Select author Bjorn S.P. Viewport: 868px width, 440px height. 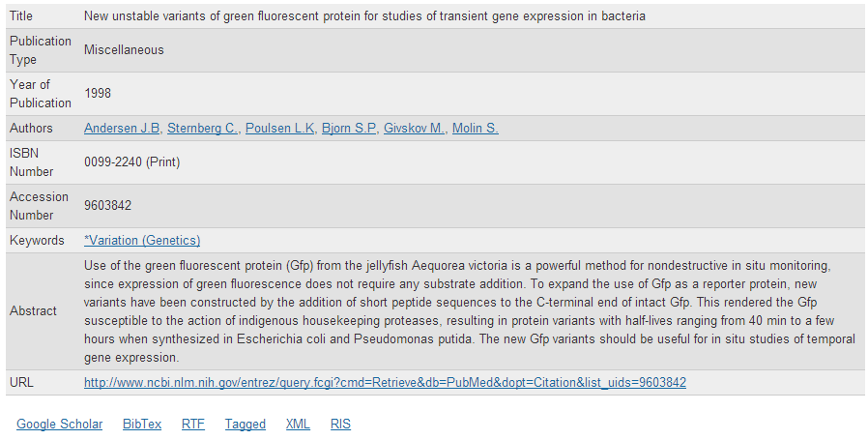tap(349, 129)
